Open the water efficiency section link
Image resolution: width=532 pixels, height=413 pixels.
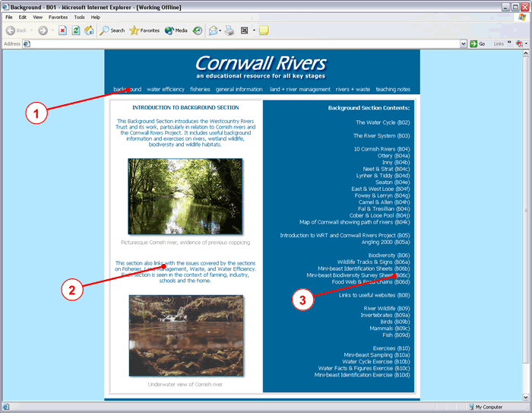(166, 89)
